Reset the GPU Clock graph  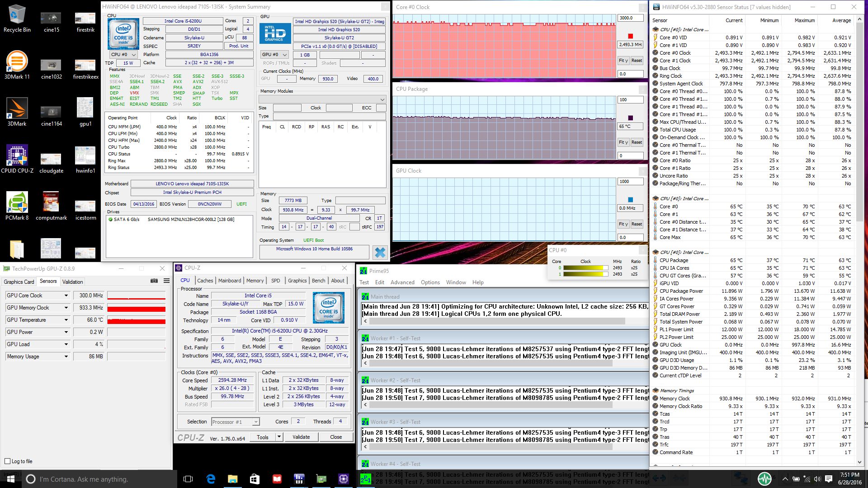pos(637,224)
